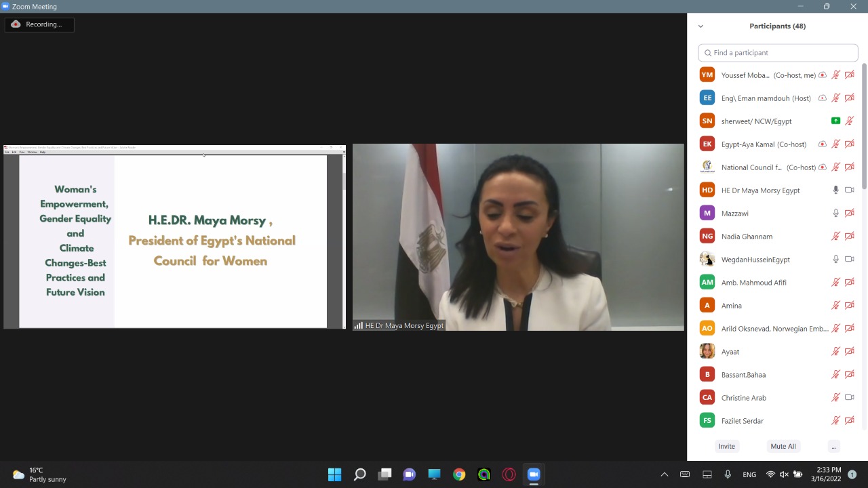Show hidden system tray icons
Viewport: 868px width, 488px height.
(665, 474)
